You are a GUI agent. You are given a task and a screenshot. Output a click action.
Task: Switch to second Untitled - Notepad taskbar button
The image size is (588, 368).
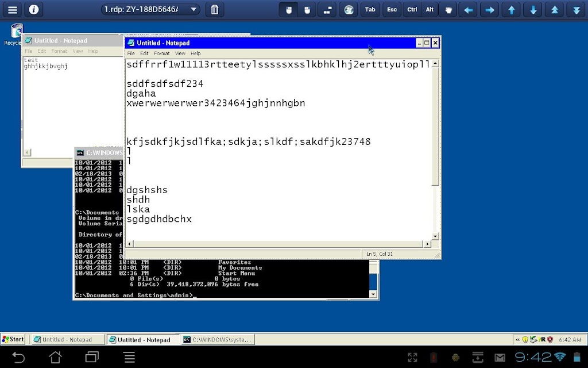click(x=144, y=339)
